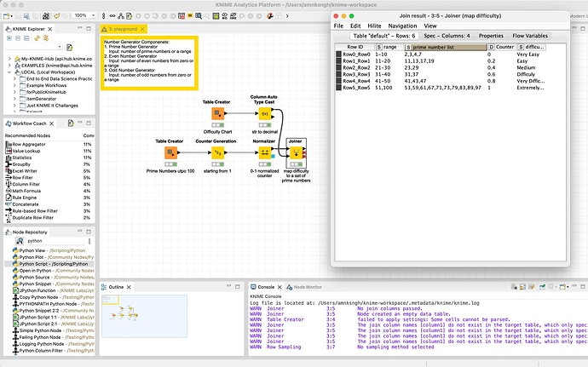Close the Console tab

tap(280, 287)
